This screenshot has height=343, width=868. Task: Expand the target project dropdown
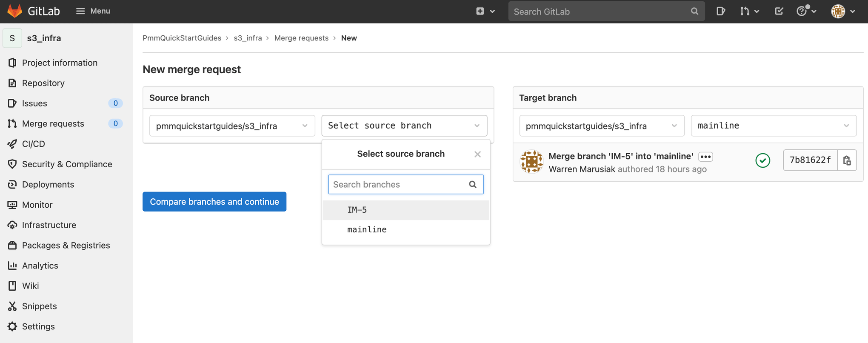pos(601,126)
